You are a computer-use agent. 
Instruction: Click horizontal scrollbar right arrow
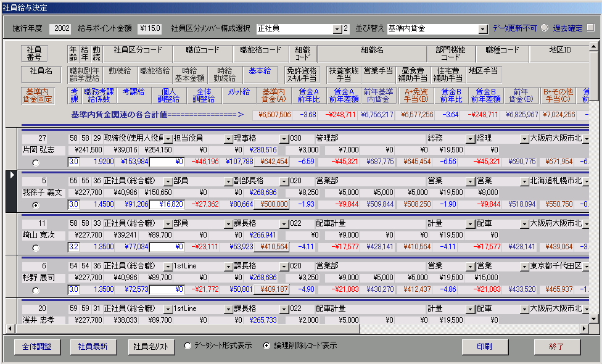pos(584,328)
